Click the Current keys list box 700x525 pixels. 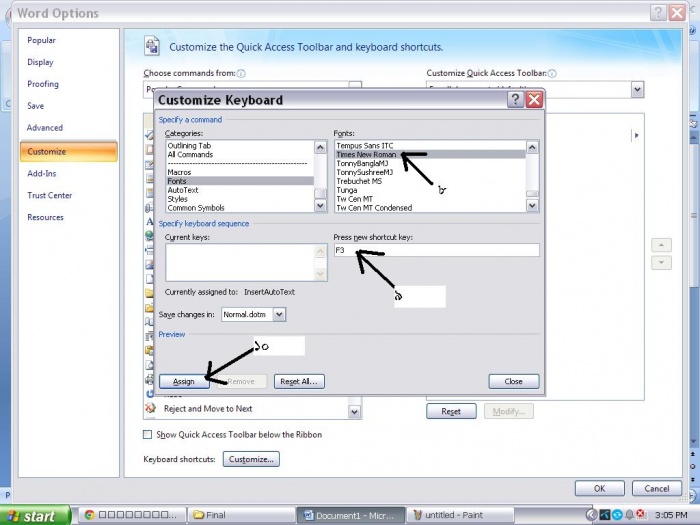[x=246, y=262]
